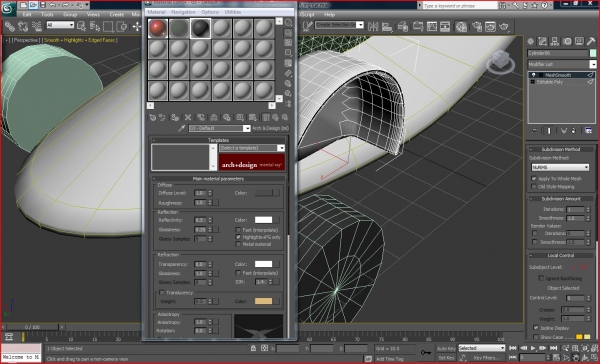This screenshot has height=364, width=600.
Task: Click Configure Modifier Sets icon
Action: click(589, 131)
